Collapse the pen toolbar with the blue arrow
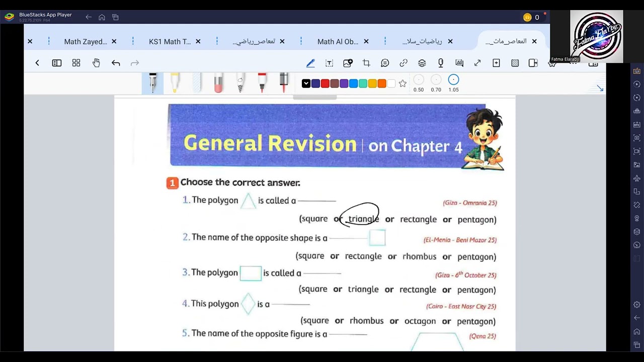The width and height of the screenshot is (644, 362). tap(600, 88)
